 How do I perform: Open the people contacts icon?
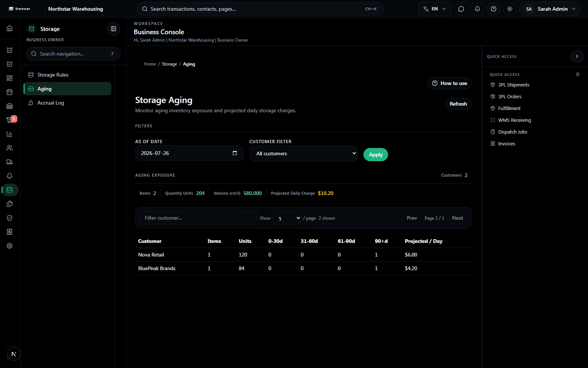(x=10, y=148)
